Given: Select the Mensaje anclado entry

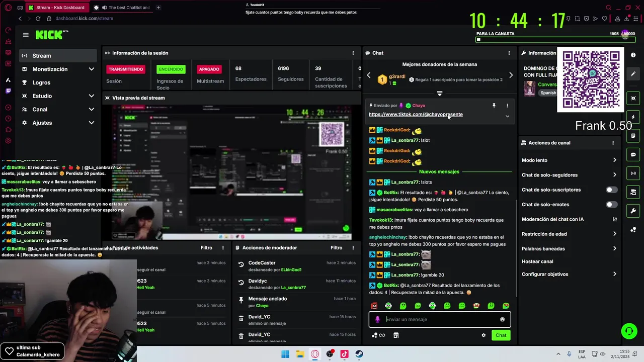Looking at the screenshot, I should click(297, 302).
